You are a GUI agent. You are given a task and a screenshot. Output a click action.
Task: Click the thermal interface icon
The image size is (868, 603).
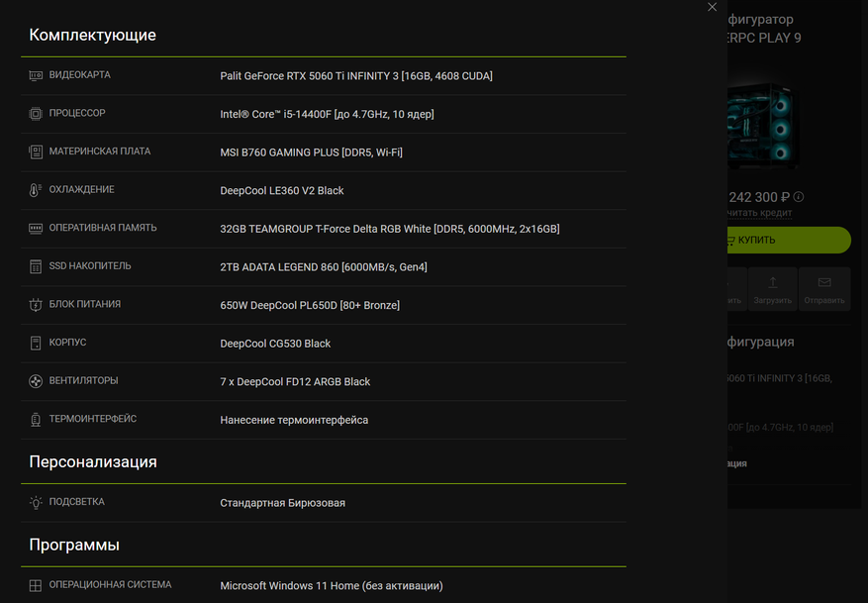(36, 420)
